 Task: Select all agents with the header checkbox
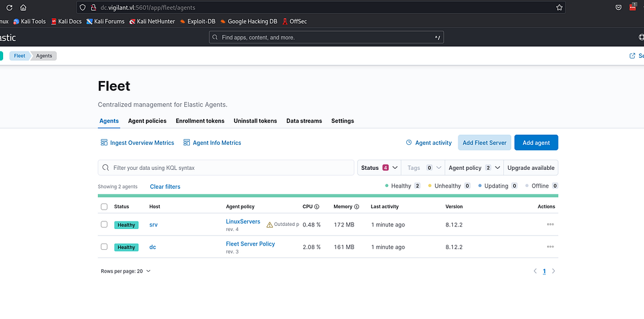pyautogui.click(x=104, y=207)
